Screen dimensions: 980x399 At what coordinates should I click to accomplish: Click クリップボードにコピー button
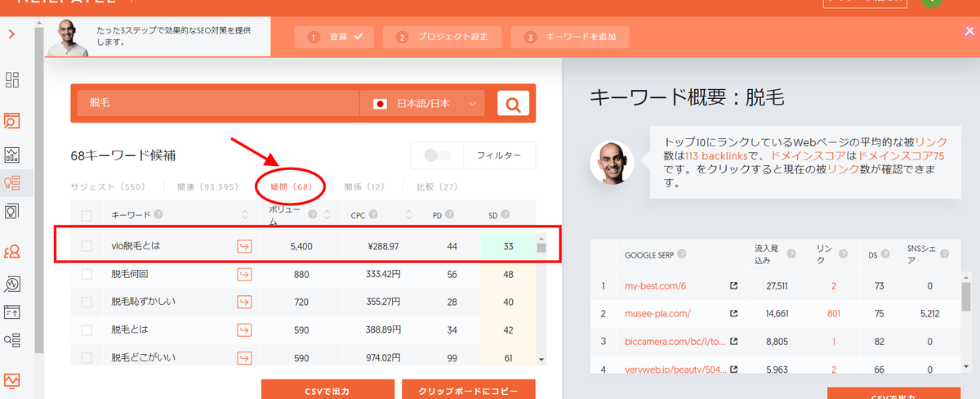(468, 390)
